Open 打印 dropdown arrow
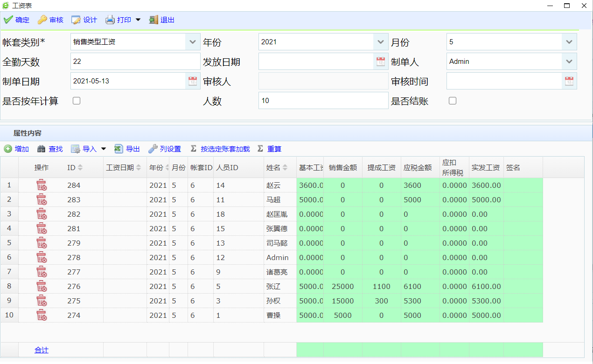The width and height of the screenshot is (593, 364). click(138, 20)
